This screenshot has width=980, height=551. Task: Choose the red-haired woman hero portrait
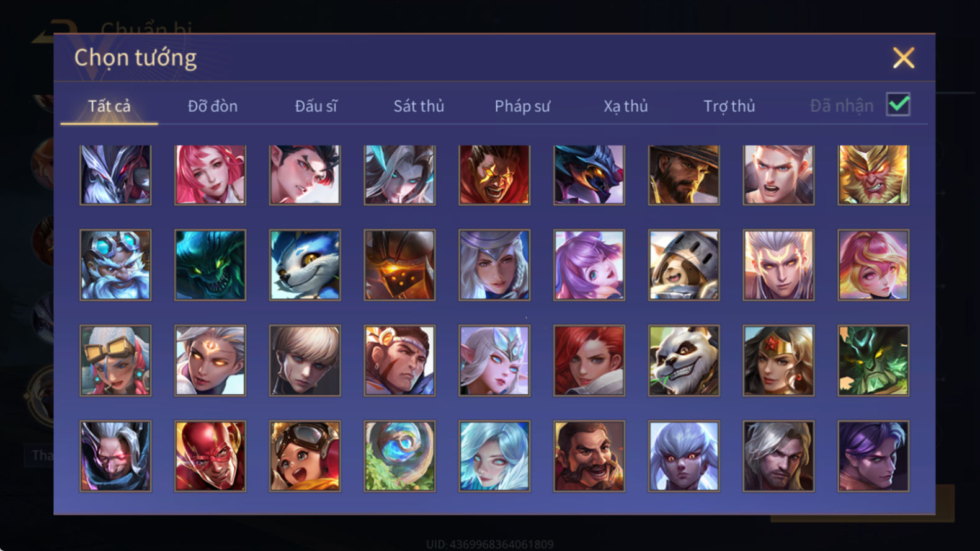[x=589, y=361]
